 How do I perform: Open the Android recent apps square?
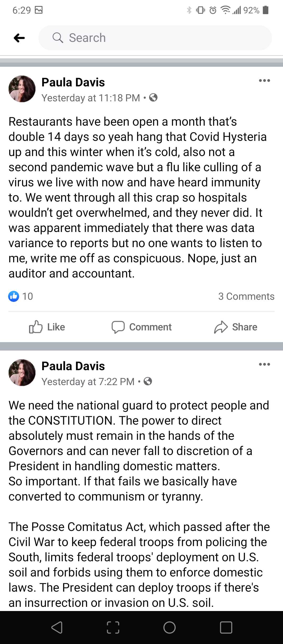pyautogui.click(x=226, y=628)
